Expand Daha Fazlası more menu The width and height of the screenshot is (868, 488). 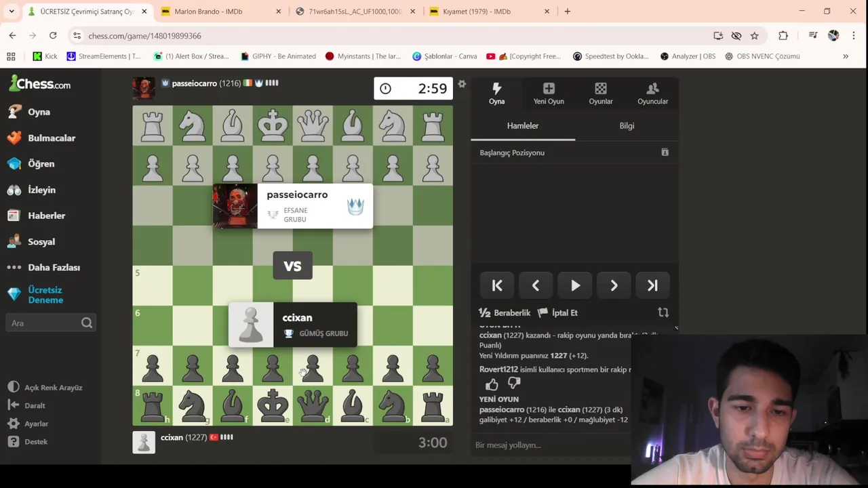[45, 267]
